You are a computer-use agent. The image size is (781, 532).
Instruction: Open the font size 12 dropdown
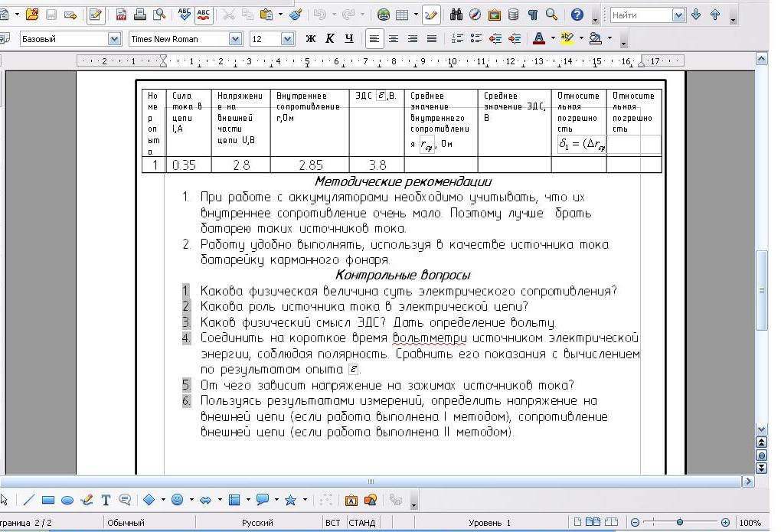(287, 39)
